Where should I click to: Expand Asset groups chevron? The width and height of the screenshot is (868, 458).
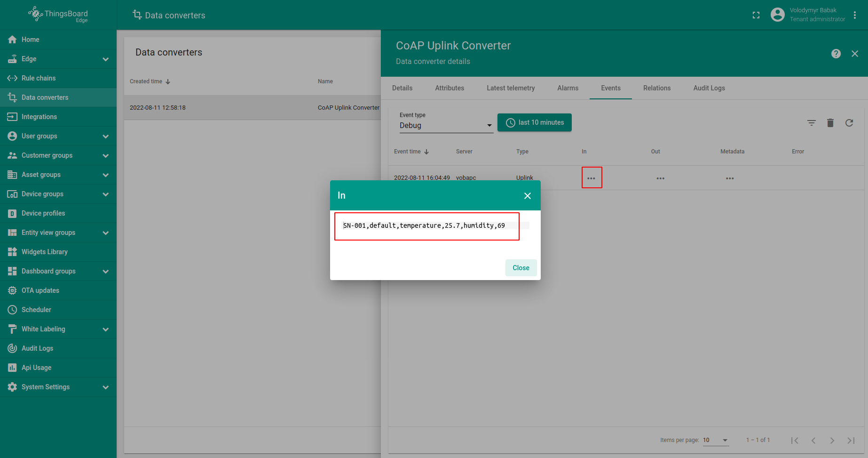click(106, 175)
